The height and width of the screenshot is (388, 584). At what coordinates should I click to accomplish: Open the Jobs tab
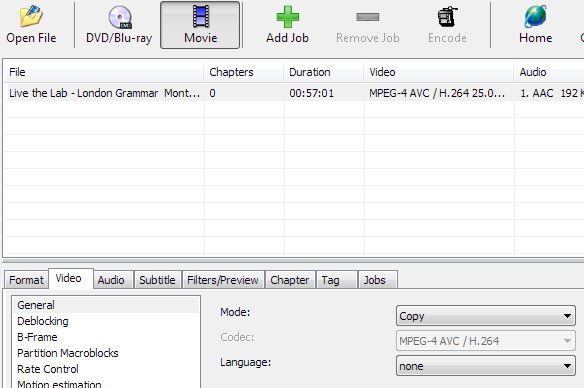pyautogui.click(x=375, y=280)
